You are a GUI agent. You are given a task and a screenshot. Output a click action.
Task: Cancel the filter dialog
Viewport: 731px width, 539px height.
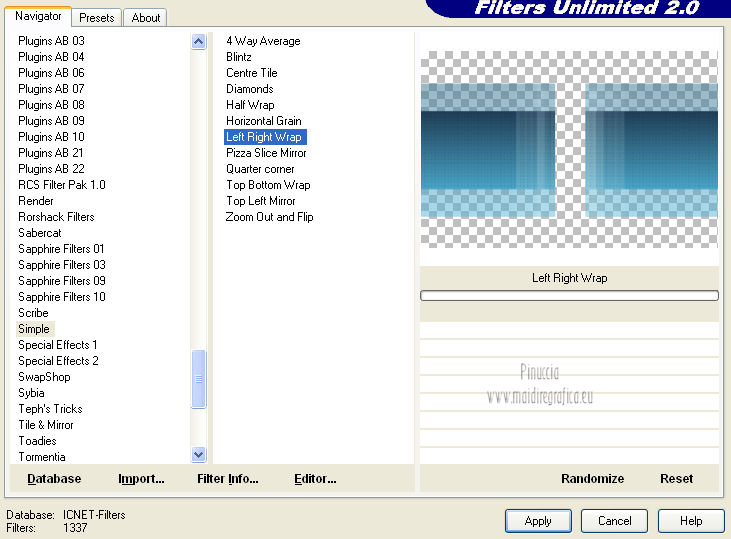coord(614,521)
